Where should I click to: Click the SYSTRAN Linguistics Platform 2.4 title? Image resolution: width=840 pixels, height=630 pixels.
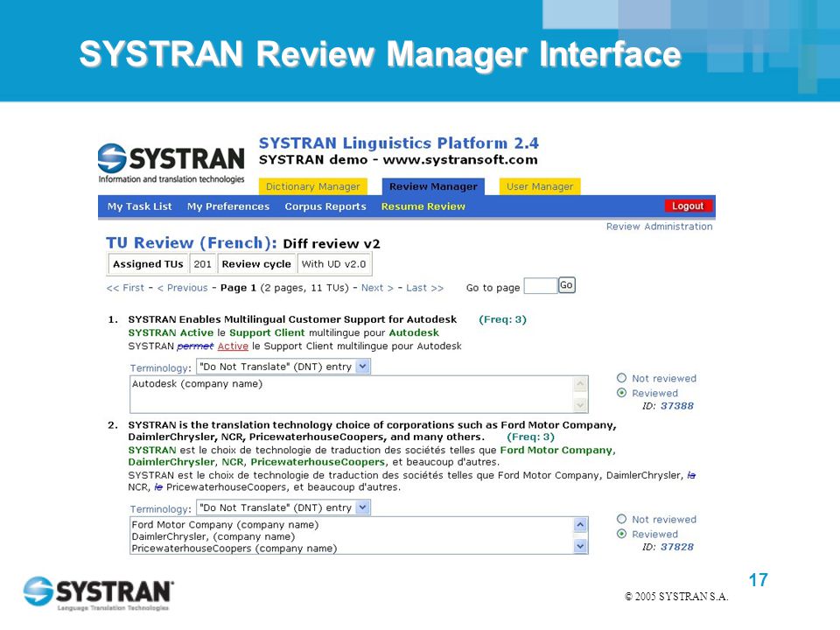[x=399, y=143]
